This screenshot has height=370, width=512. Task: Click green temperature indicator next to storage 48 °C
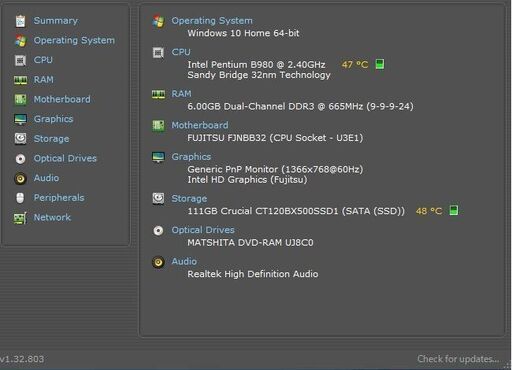click(x=454, y=210)
